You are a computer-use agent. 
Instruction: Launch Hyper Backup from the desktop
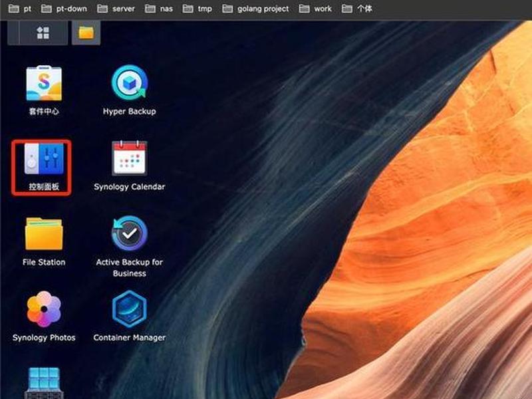(129, 82)
